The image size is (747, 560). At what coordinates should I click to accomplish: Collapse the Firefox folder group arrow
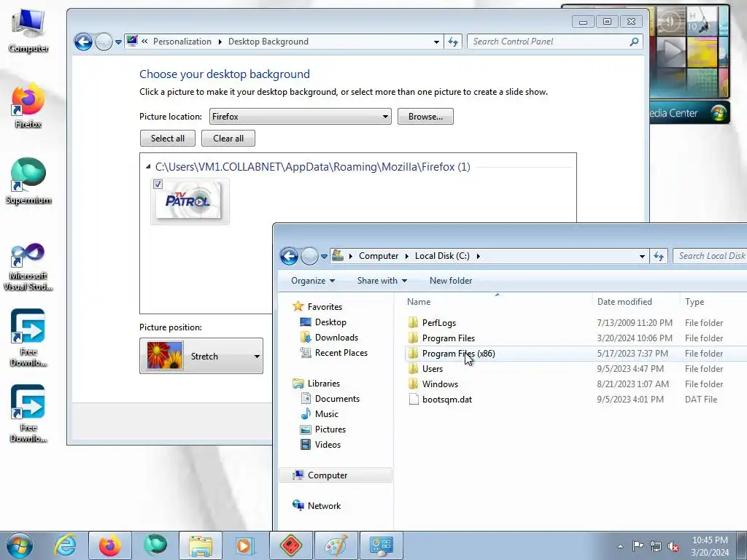pyautogui.click(x=148, y=167)
